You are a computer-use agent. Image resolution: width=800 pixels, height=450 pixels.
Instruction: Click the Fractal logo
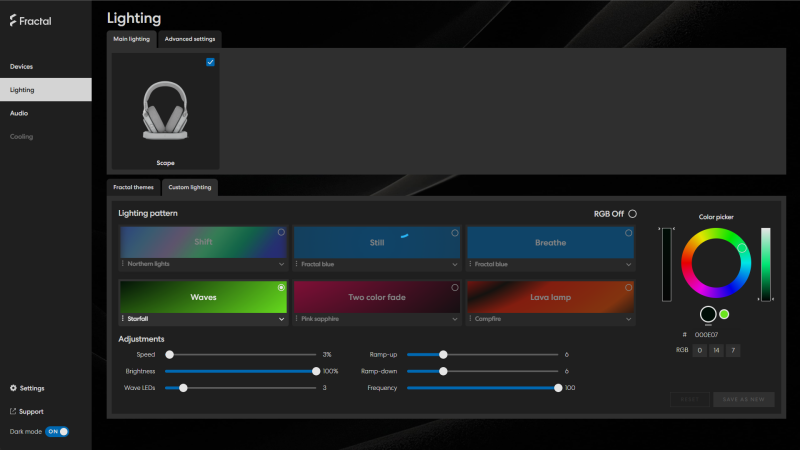coord(30,20)
